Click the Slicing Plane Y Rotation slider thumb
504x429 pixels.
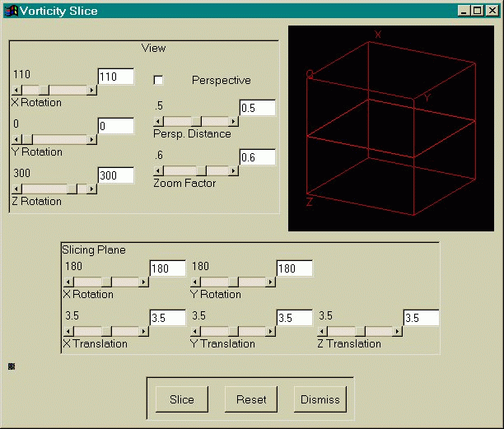point(234,282)
